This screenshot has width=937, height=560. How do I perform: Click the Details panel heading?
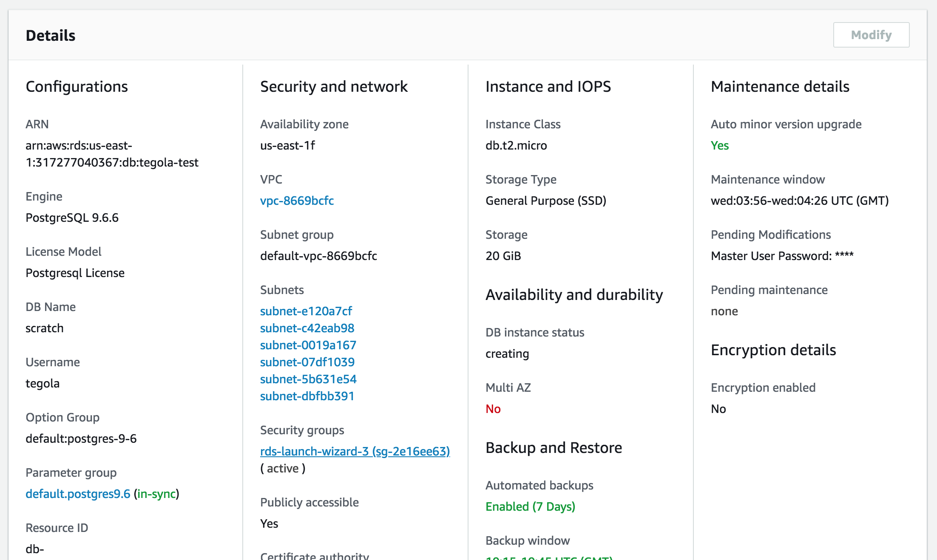tap(51, 36)
